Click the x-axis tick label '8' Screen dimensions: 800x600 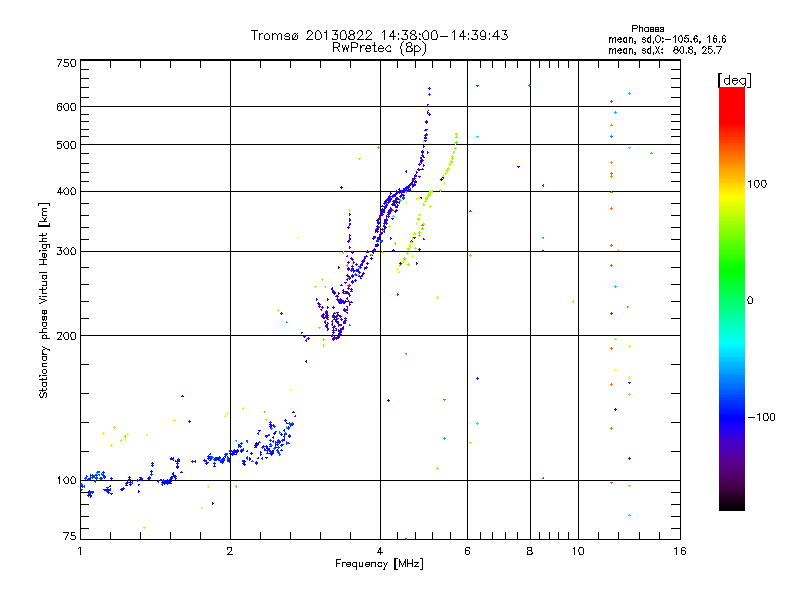(x=530, y=551)
